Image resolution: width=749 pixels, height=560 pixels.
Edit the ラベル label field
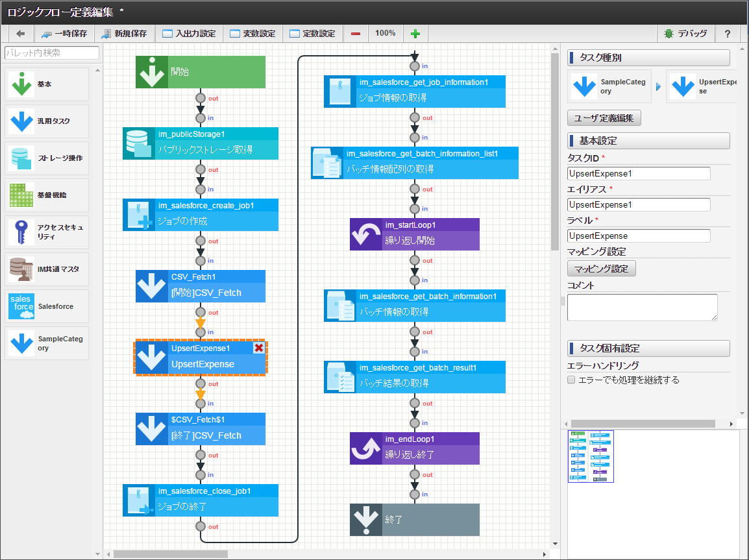coord(639,236)
